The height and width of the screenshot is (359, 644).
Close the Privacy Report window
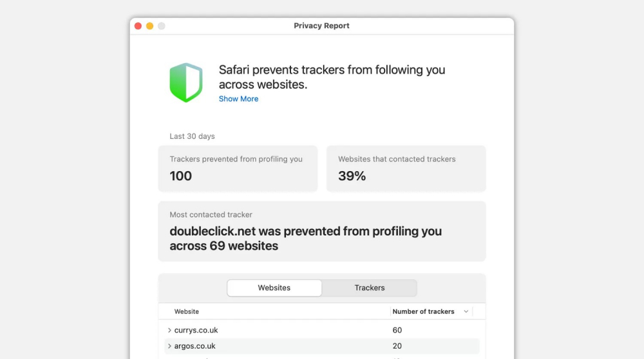click(138, 26)
